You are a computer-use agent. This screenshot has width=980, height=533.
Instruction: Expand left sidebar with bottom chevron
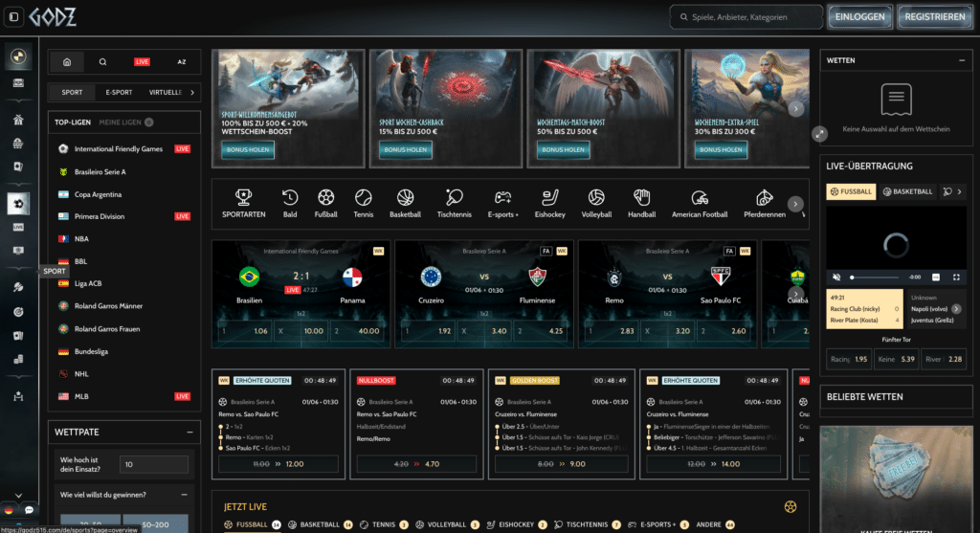click(18, 496)
